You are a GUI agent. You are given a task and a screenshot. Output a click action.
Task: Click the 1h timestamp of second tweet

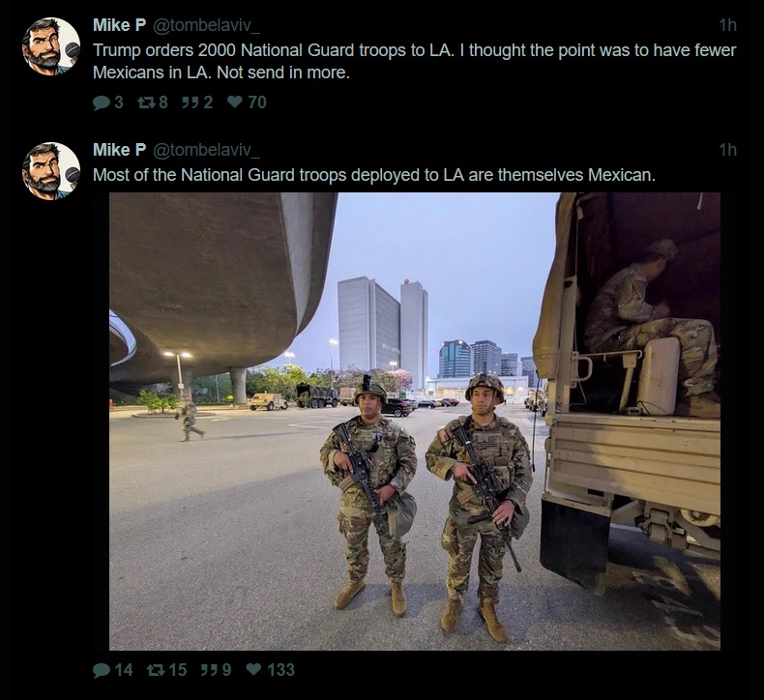728,150
